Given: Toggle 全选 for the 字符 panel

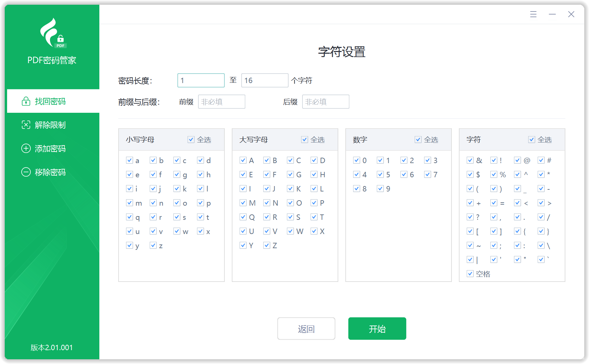Looking at the screenshot, I should click(x=532, y=139).
